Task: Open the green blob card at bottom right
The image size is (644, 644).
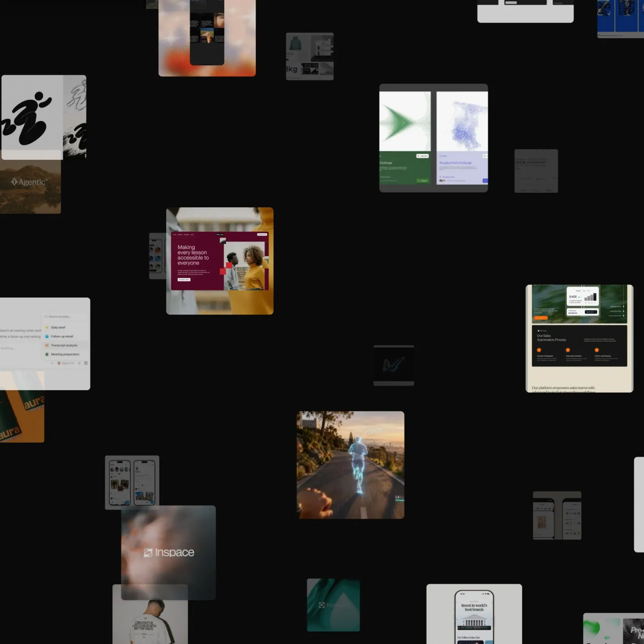Action: tap(614, 628)
